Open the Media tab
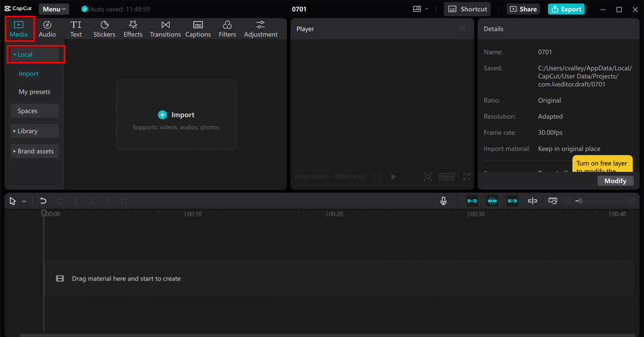Viewport: 644px width, 337px height. point(19,29)
